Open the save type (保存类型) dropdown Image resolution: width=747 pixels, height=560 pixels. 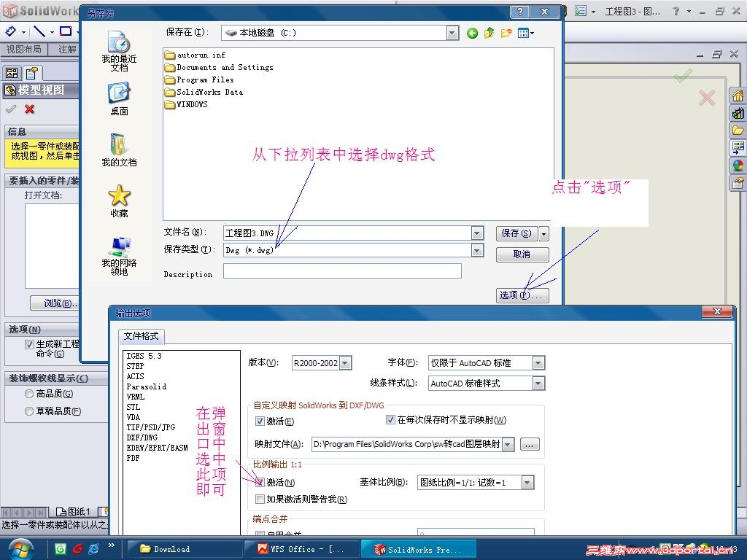pos(477,250)
